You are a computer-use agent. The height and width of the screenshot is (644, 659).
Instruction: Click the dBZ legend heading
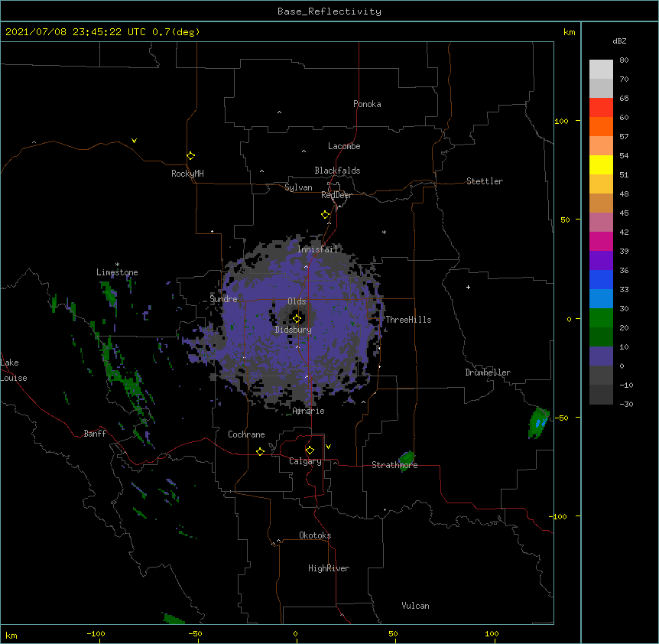coord(619,41)
